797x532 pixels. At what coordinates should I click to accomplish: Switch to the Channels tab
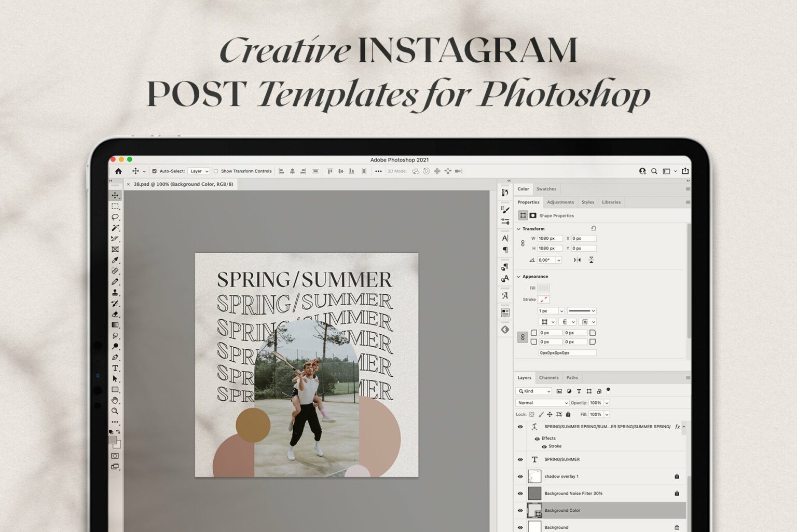(x=548, y=377)
